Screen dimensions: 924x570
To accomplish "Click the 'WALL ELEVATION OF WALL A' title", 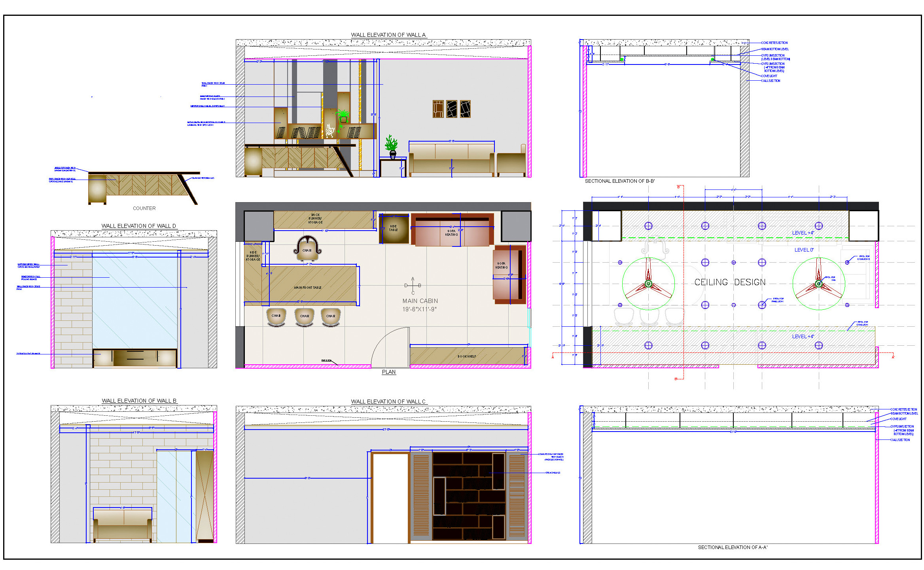I will point(388,35).
